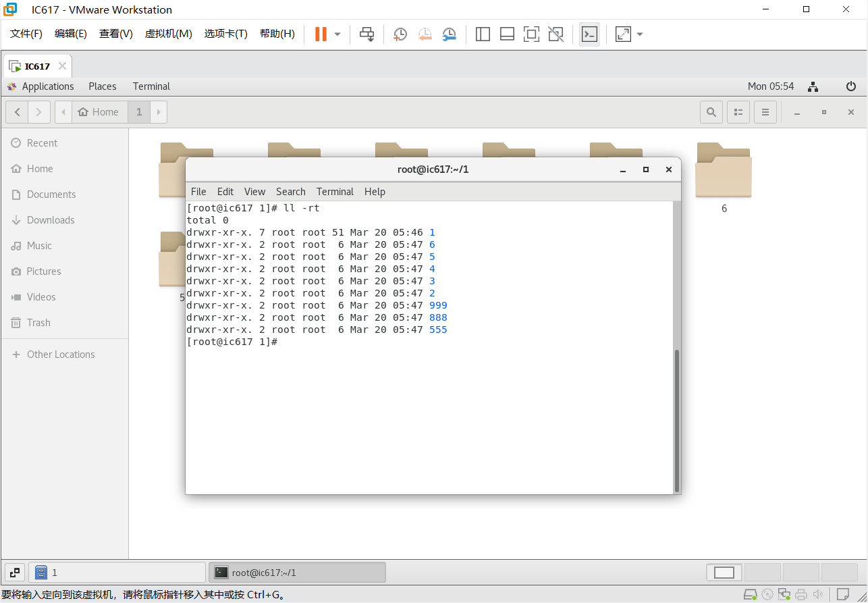Switch to the "1" Files window in the taskbar

(x=117, y=573)
